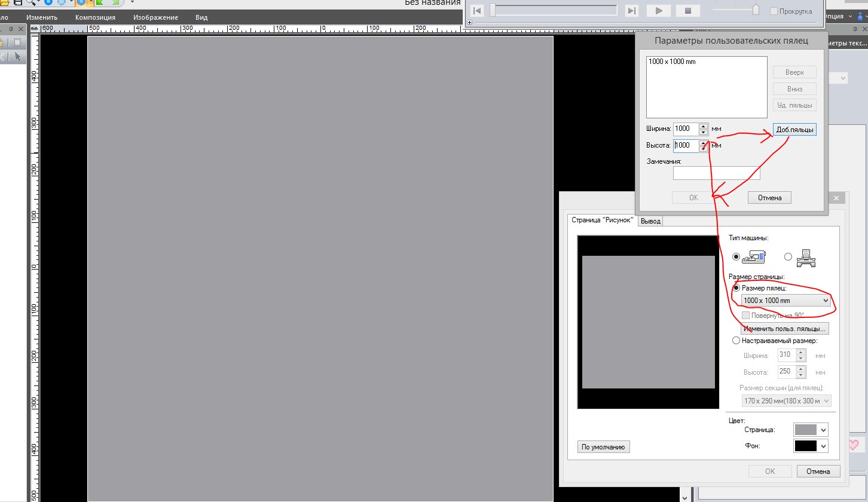The height and width of the screenshot is (502, 868).
Task: Increase custom hoop Высота with up arrow
Action: (703, 142)
